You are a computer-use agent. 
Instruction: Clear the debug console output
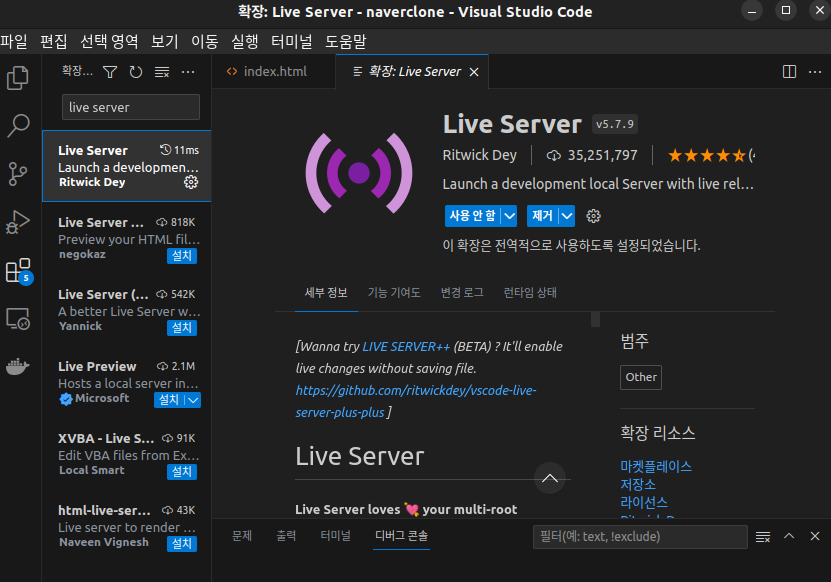[x=763, y=537]
